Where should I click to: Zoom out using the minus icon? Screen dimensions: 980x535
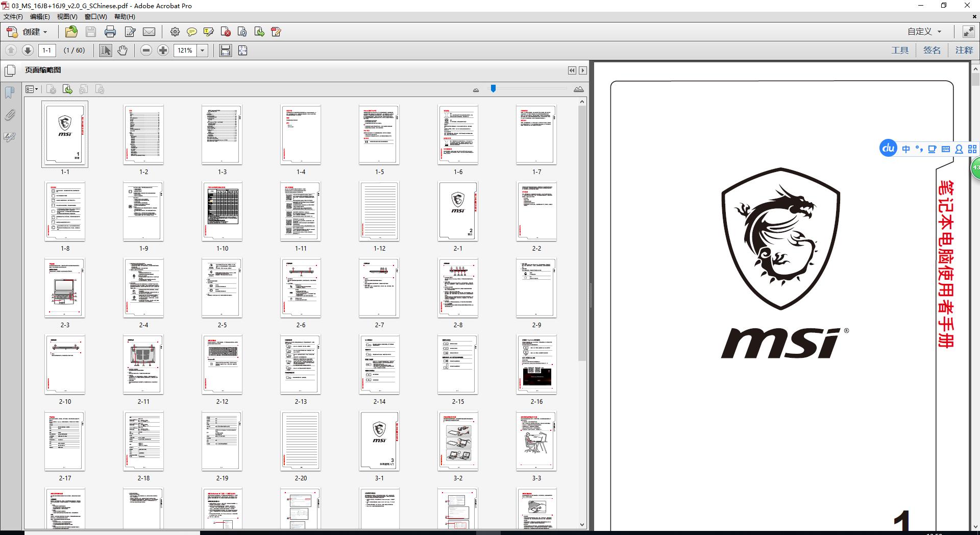[x=146, y=50]
